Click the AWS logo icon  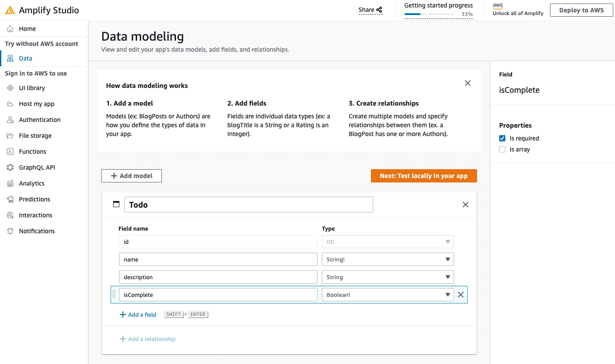[498, 6]
